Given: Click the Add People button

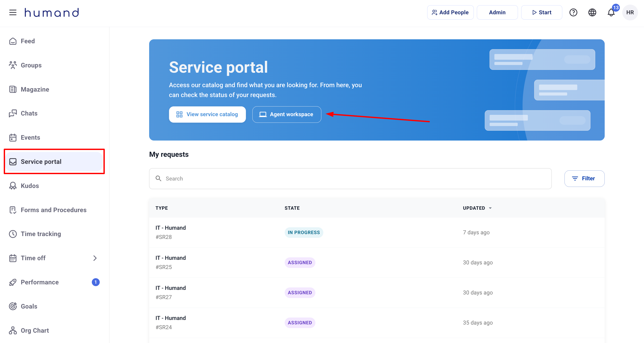Looking at the screenshot, I should 450,13.
